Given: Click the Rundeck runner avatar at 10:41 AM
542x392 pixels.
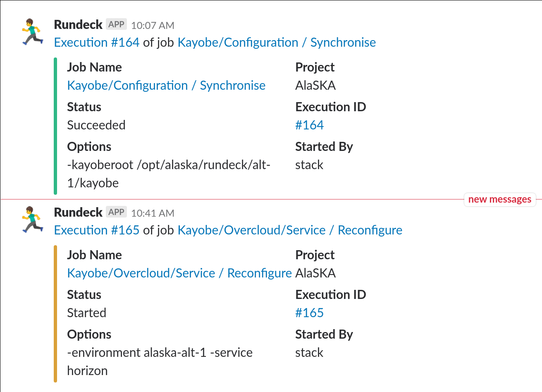Looking at the screenshot, I should [33, 219].
